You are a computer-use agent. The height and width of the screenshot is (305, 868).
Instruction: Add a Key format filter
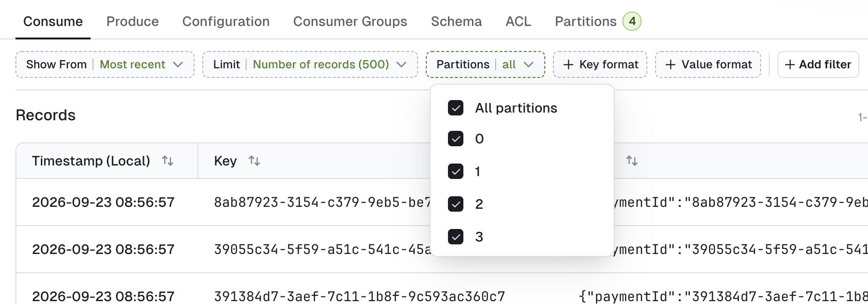[x=600, y=64]
